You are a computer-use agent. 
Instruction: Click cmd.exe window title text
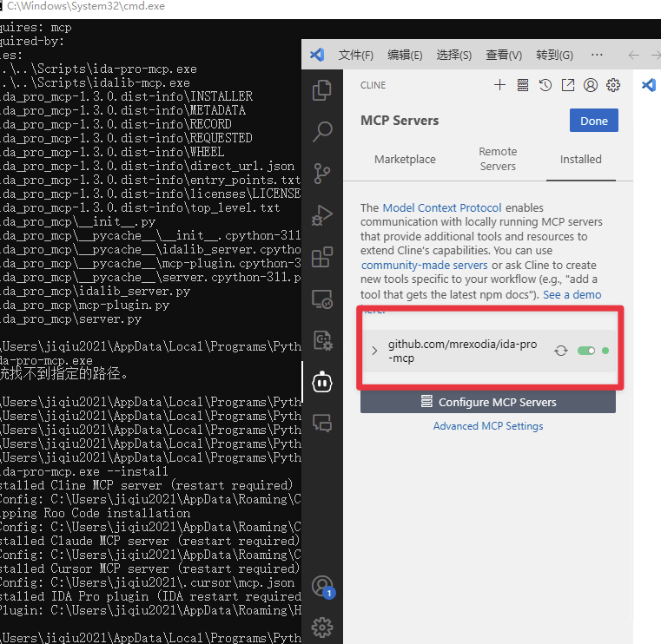coord(86,6)
